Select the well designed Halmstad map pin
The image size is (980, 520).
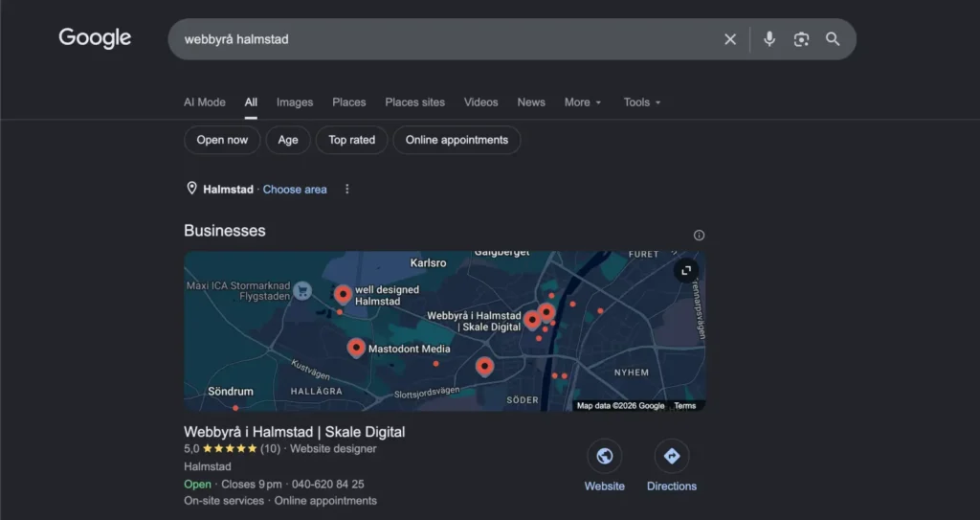[343, 293]
